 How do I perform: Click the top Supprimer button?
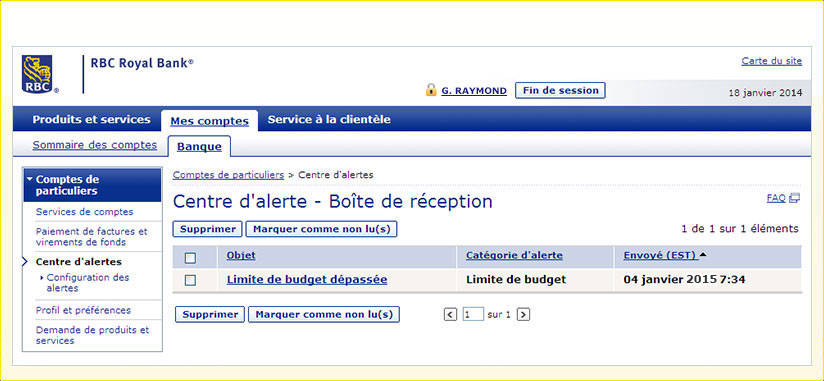point(208,229)
